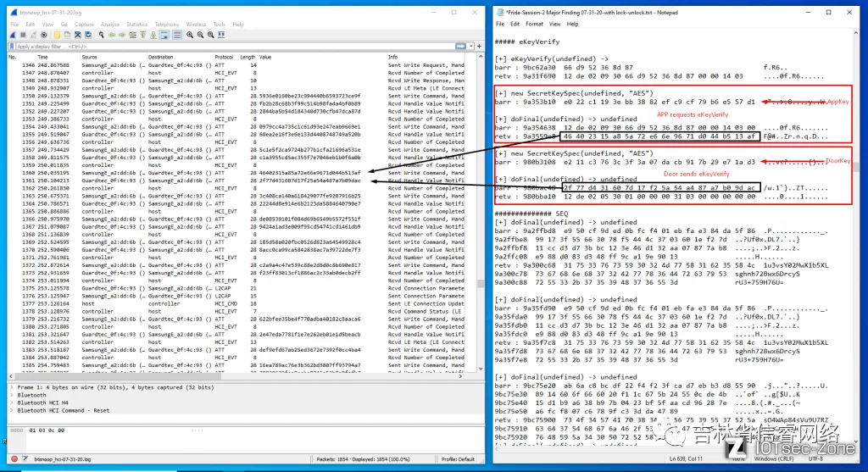This screenshot has height=472, width=868.
Task: Click the stop capture square icon
Action: coord(21,36)
